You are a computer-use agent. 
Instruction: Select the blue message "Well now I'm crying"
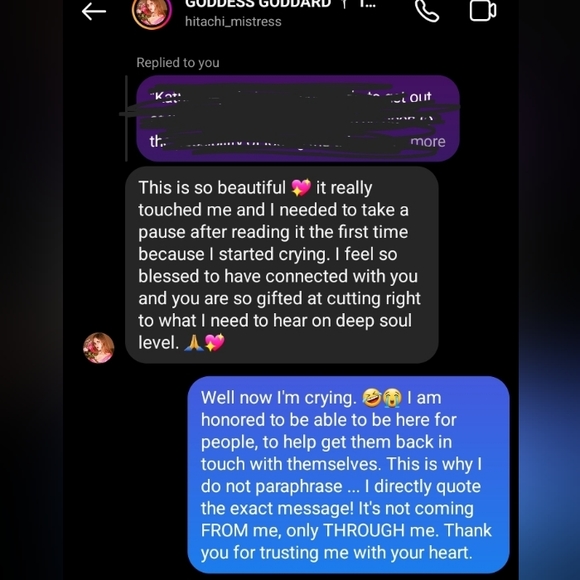point(348,475)
